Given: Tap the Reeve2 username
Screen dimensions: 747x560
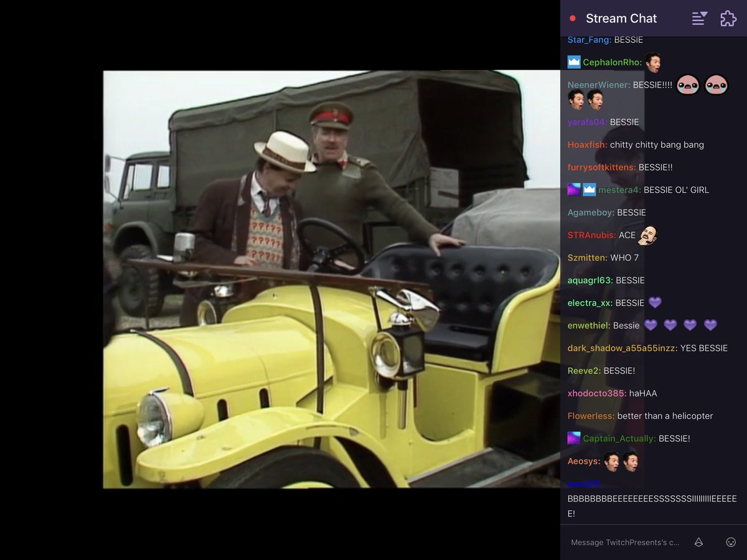Looking at the screenshot, I should (x=584, y=371).
